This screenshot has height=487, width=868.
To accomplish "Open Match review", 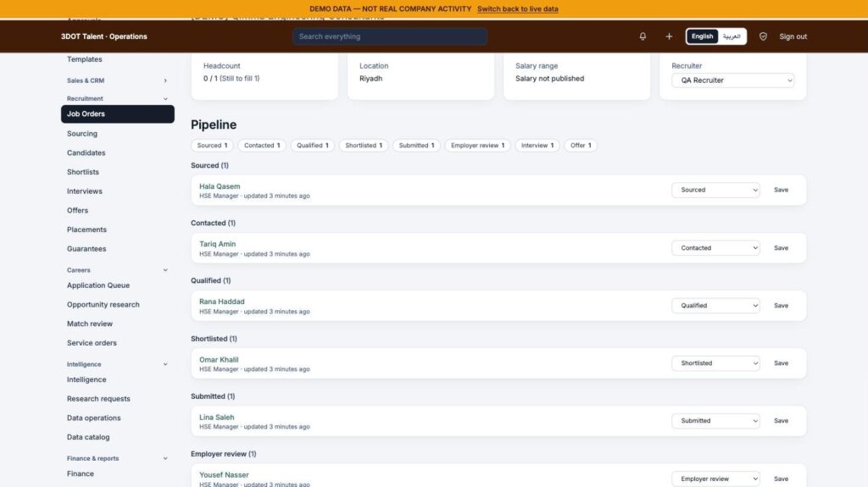I will [x=90, y=324].
